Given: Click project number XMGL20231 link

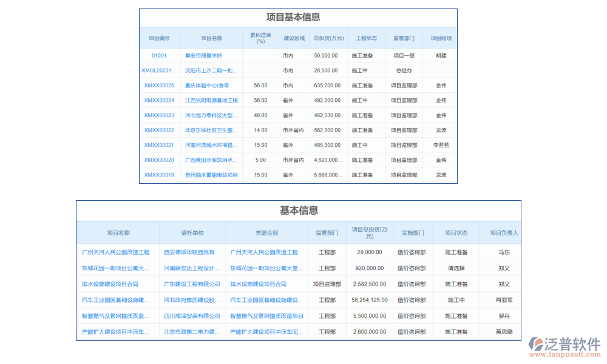Looking at the screenshot, I should (159, 70).
